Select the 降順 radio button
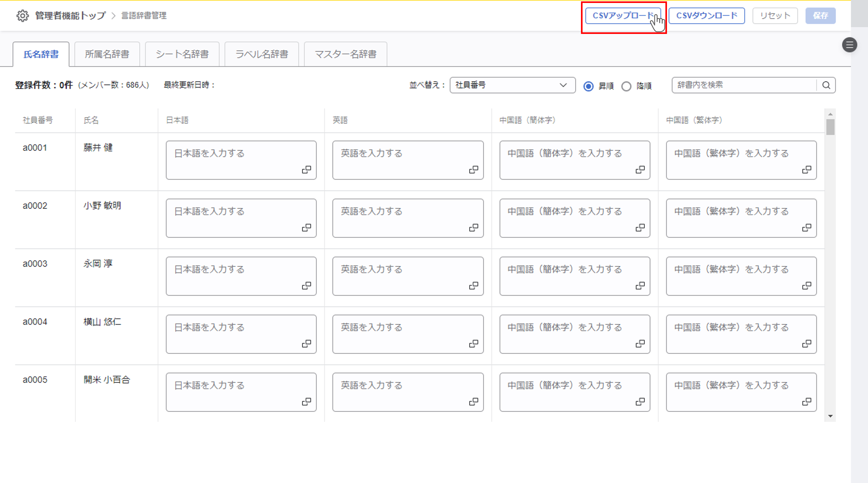The width and height of the screenshot is (868, 483). coord(626,86)
